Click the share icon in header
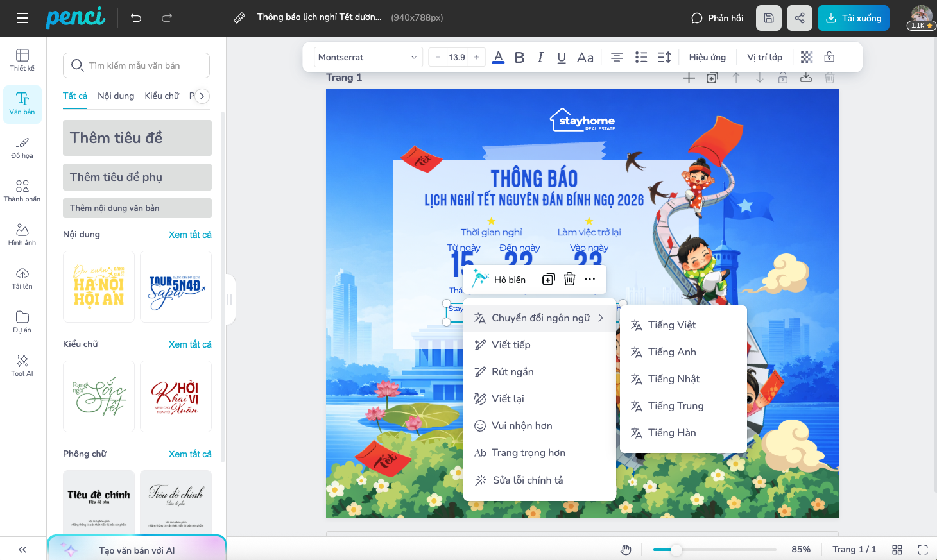 tap(800, 18)
